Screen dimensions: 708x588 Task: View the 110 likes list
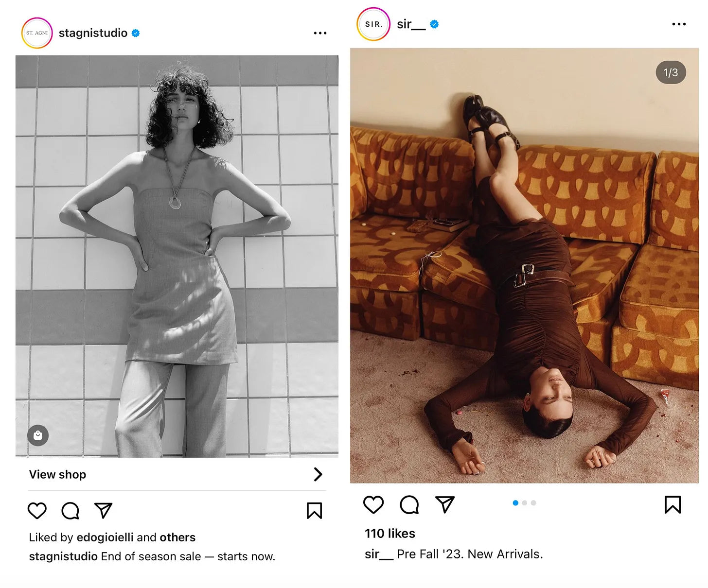pyautogui.click(x=390, y=534)
